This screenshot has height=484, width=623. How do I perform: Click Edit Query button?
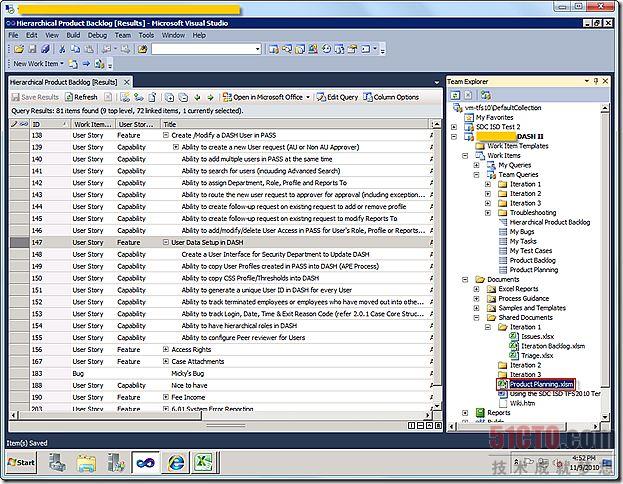pyautogui.click(x=337, y=97)
